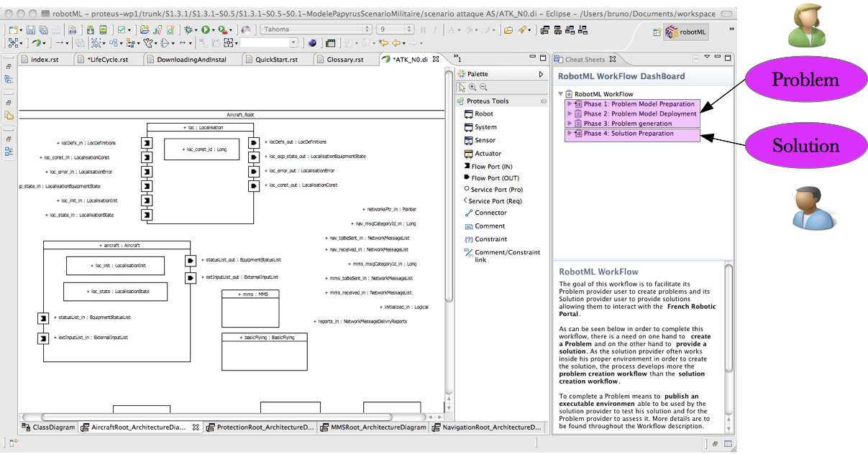
Task: Click the folder icon in left sidebar
Action: (x=9, y=115)
